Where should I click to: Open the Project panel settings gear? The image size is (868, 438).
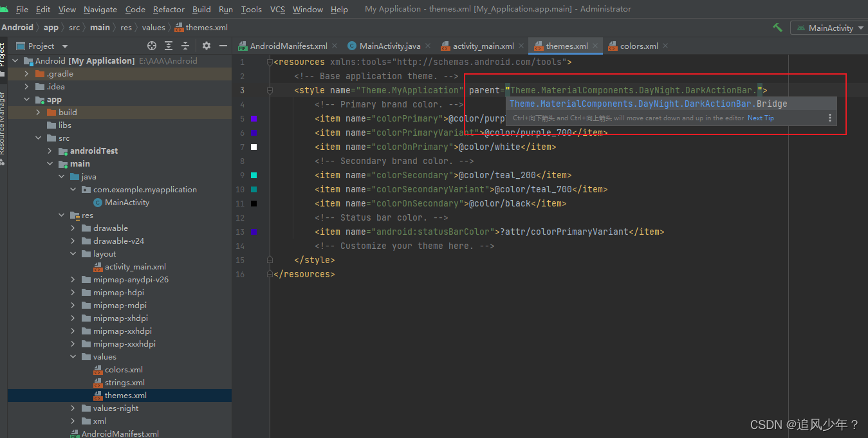[206, 46]
